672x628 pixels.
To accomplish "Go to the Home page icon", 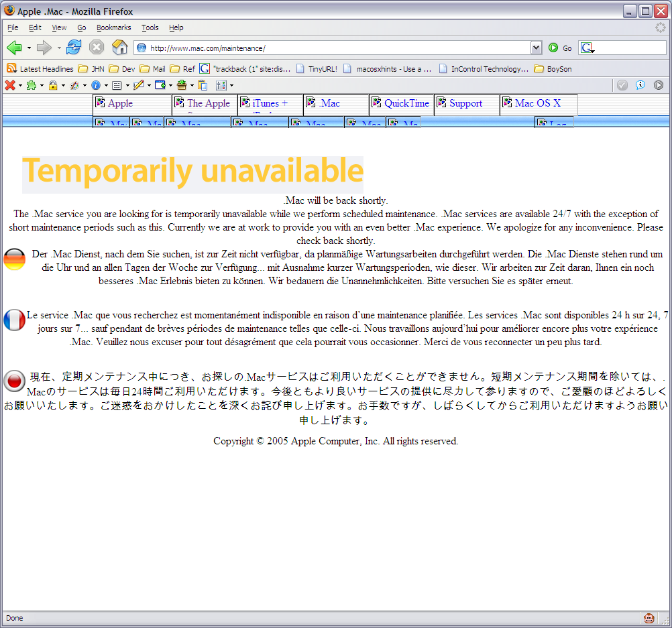I will 119,47.
